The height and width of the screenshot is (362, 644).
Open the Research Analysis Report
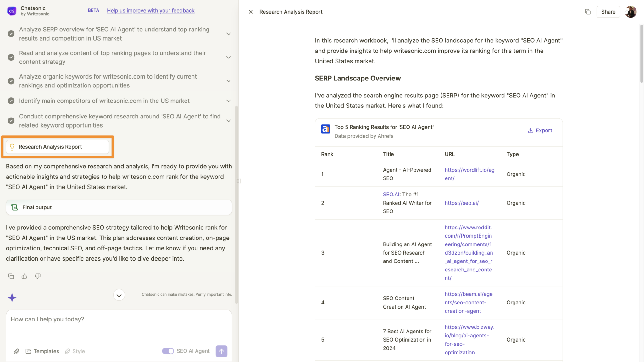point(58,146)
